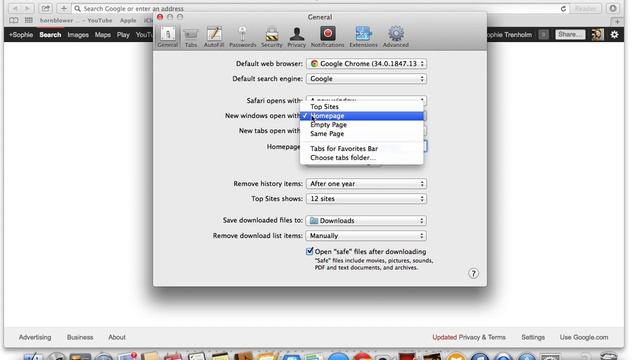Click the Safari share icon

pyautogui.click(x=46, y=9)
